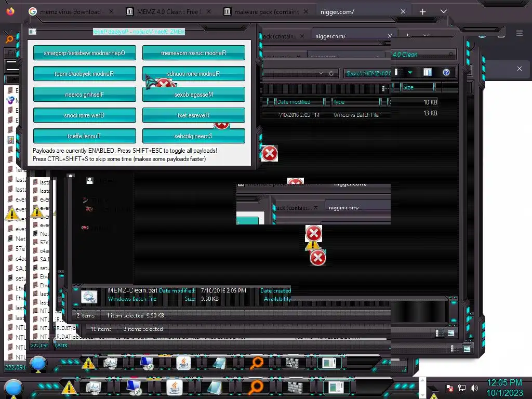Open the brick-wall firewall icon on lower taskbar
This screenshot has width=532, height=399.
295,388
